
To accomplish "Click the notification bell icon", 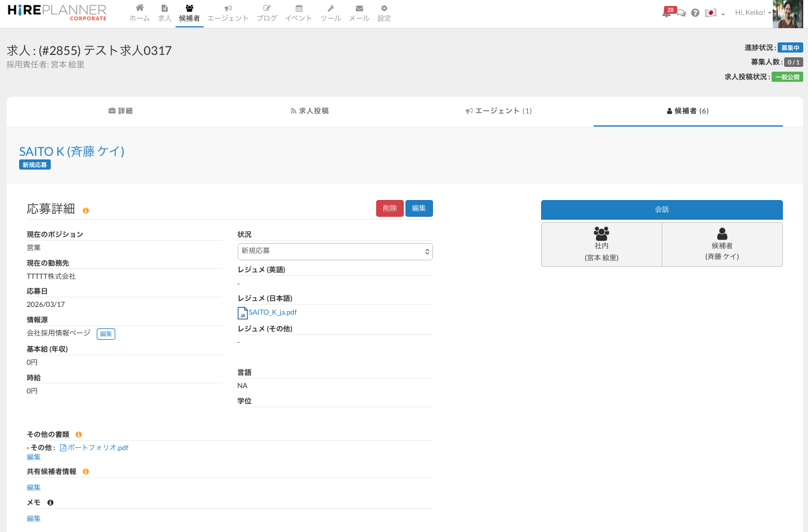I will click(666, 13).
